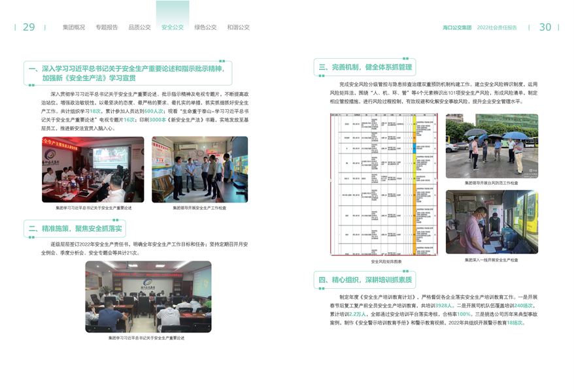Open the photo of leaders holding umbrellas
The height and width of the screenshot is (392, 574).
tap(492, 146)
